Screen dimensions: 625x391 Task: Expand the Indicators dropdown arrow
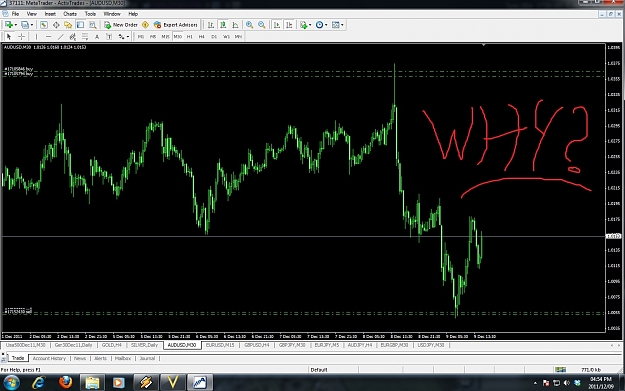click(310, 25)
